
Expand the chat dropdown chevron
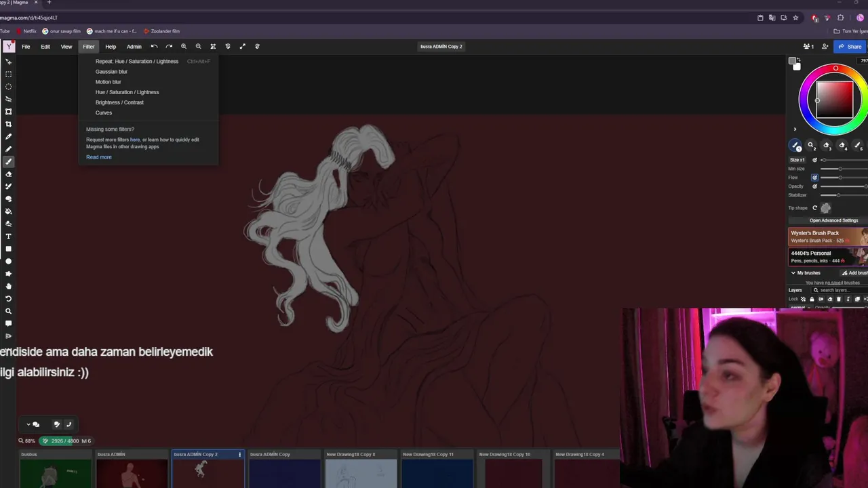click(28, 424)
